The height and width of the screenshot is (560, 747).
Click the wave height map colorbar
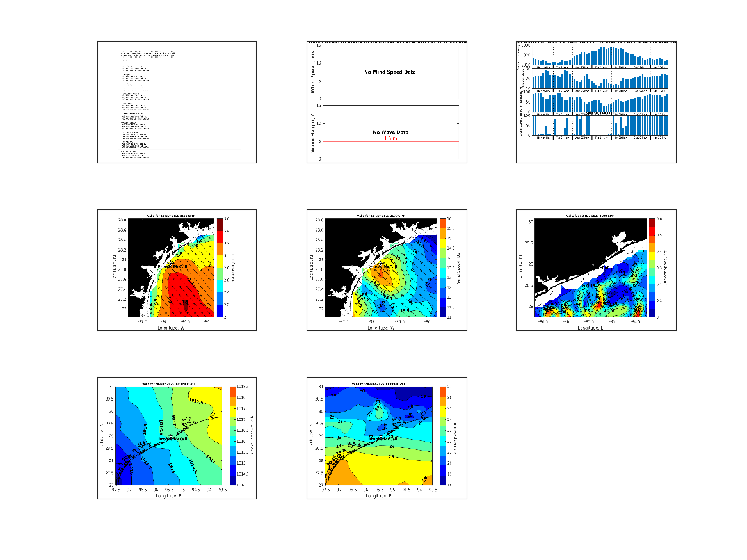pos(219,268)
